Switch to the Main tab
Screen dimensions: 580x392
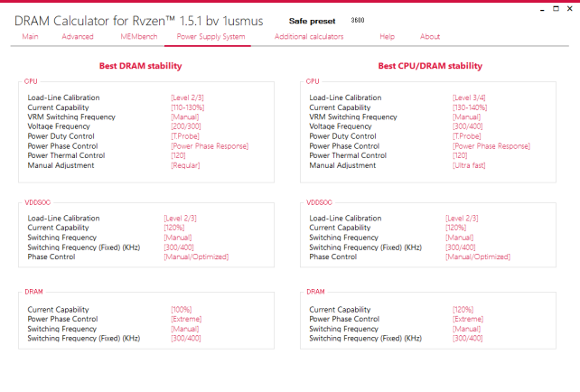[30, 37]
